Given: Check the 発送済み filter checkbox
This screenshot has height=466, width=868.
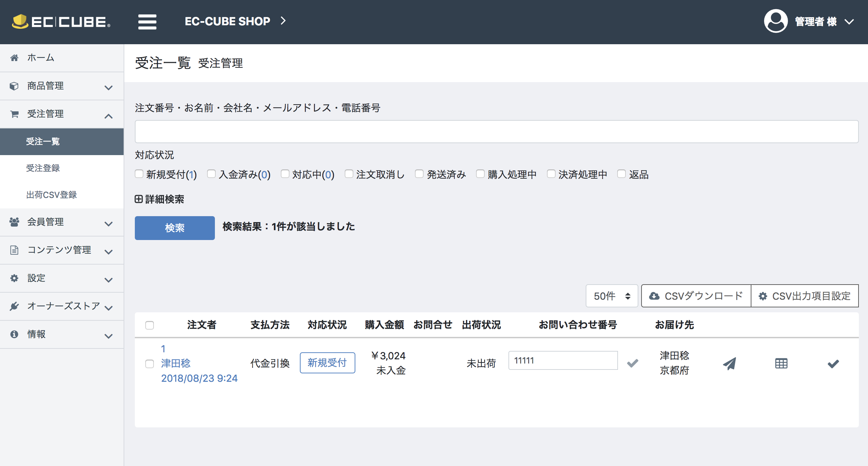Looking at the screenshot, I should [x=419, y=174].
